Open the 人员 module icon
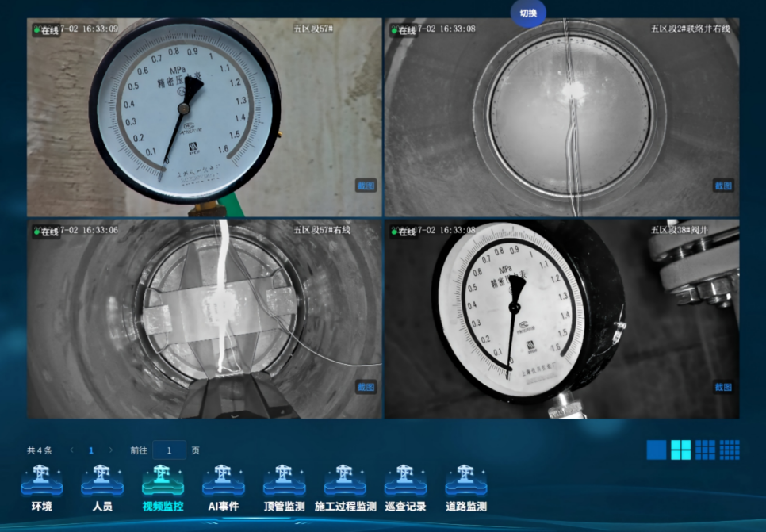This screenshot has width=766, height=532. click(102, 480)
